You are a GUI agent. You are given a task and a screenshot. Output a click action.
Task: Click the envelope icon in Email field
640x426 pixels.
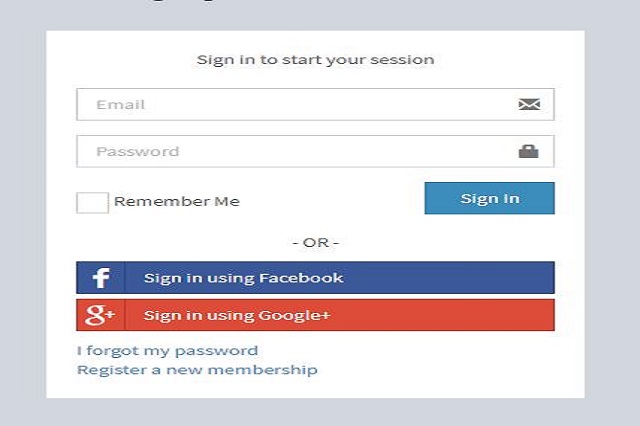click(x=529, y=104)
